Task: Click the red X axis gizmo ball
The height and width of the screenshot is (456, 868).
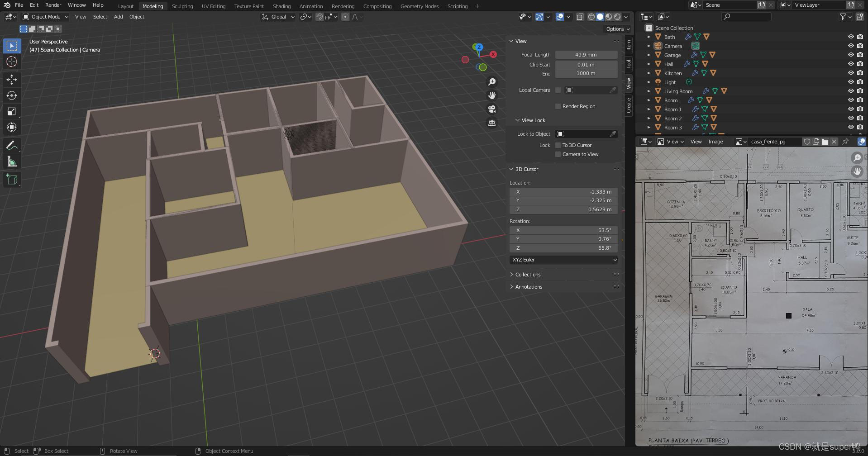Action: point(493,54)
